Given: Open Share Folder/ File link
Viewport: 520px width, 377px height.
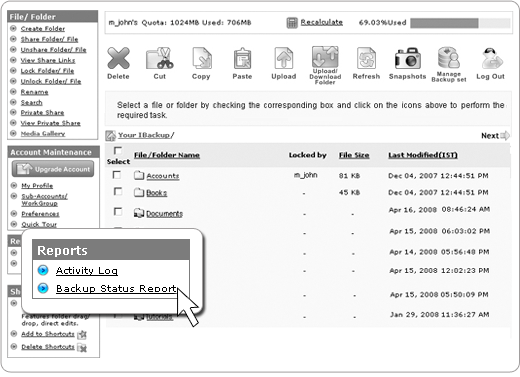Looking at the screenshot, I should coord(49,39).
